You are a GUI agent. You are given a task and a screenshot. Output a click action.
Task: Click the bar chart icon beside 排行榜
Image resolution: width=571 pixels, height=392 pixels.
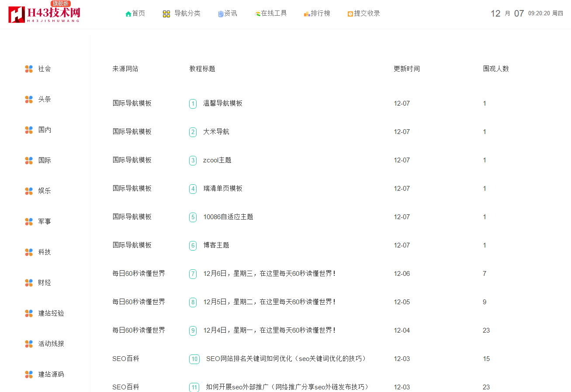[x=307, y=14]
